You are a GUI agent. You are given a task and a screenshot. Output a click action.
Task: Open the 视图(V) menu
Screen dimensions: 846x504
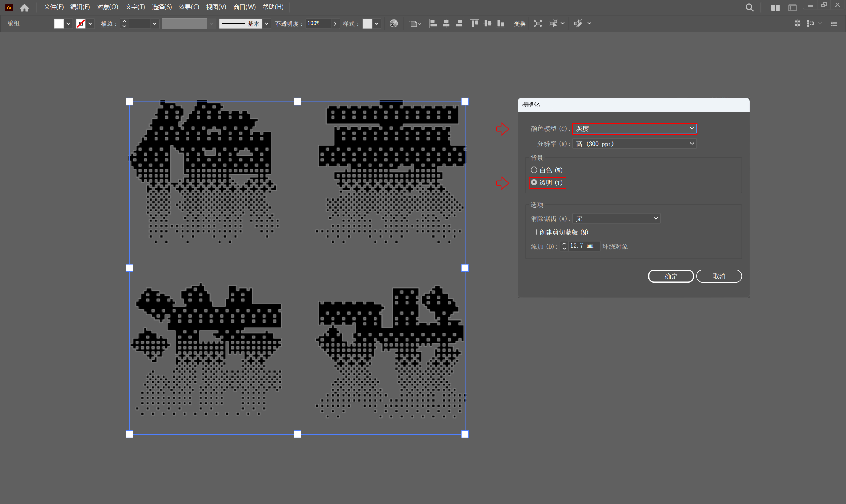click(216, 7)
